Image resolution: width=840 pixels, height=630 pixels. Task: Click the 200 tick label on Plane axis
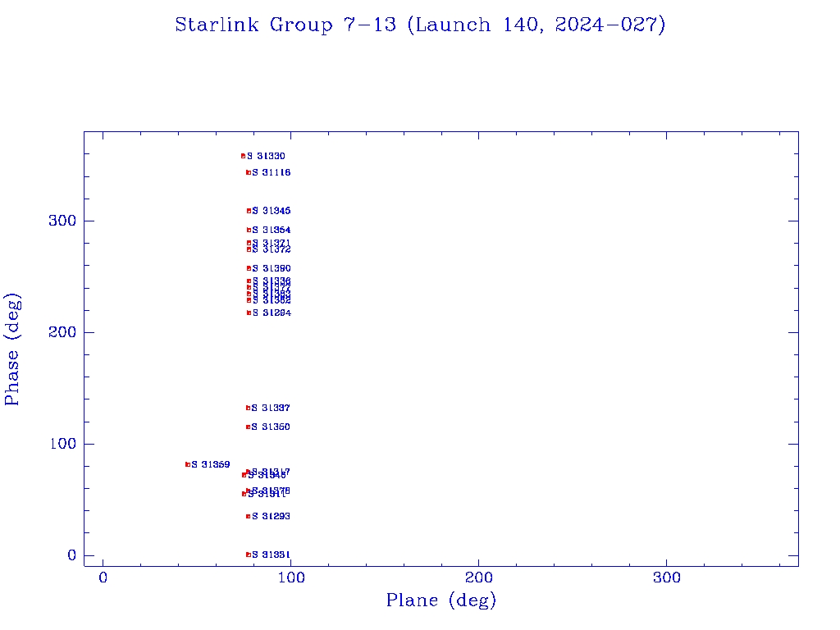point(478,577)
